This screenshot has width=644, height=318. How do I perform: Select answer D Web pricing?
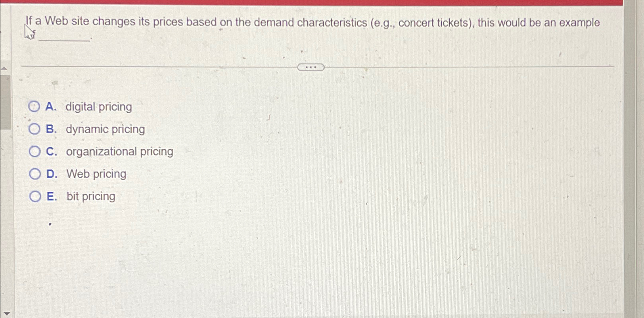(x=35, y=173)
